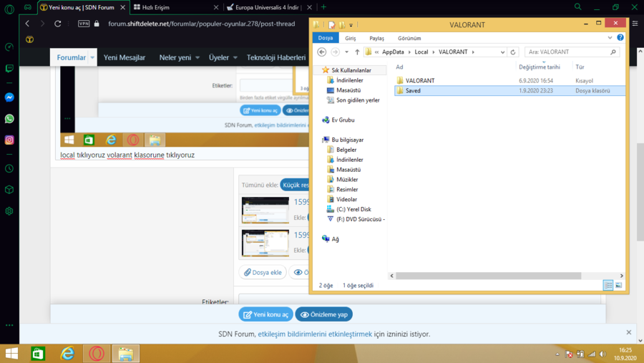Toggle the VPN badge in address bar

pos(84,24)
